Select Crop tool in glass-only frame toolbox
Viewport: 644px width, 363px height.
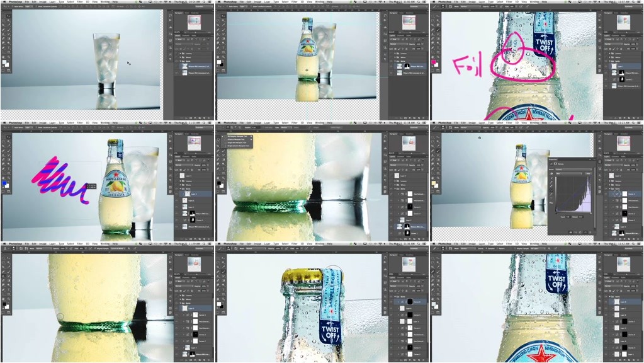pos(3,25)
